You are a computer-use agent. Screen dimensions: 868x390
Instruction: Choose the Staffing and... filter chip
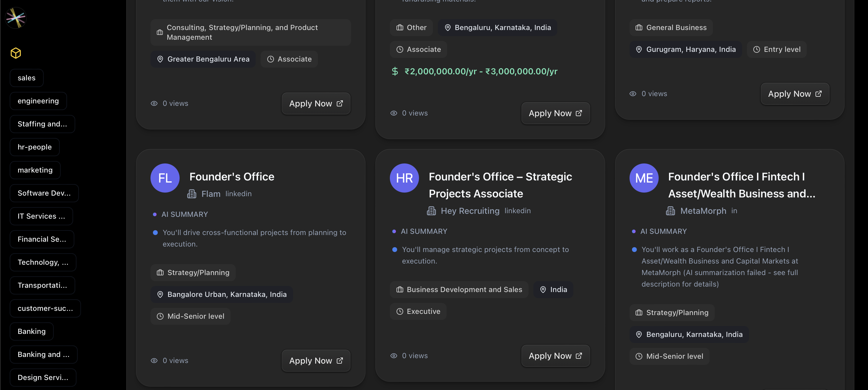point(42,124)
